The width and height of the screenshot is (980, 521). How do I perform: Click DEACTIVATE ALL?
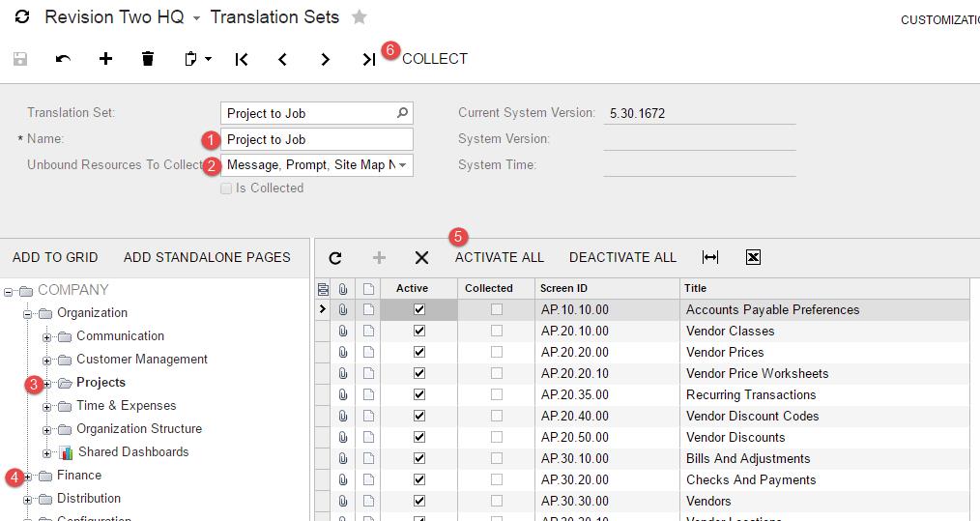(622, 257)
